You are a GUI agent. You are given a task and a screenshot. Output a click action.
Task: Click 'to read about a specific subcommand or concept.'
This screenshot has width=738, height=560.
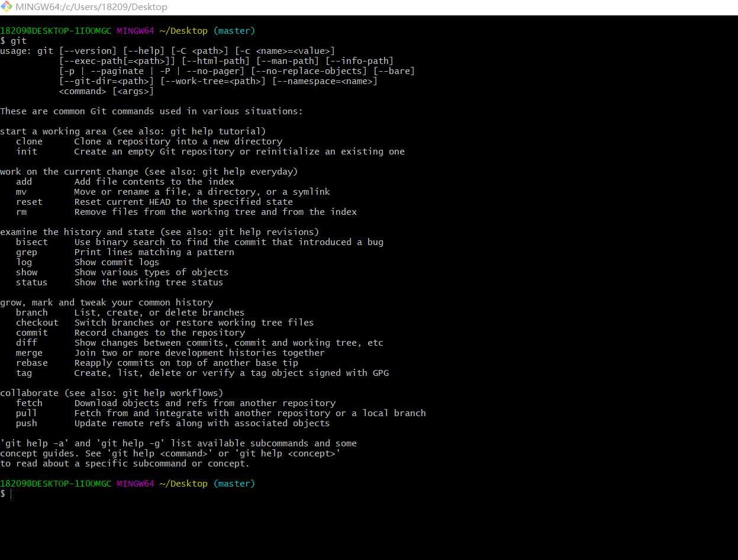125,464
